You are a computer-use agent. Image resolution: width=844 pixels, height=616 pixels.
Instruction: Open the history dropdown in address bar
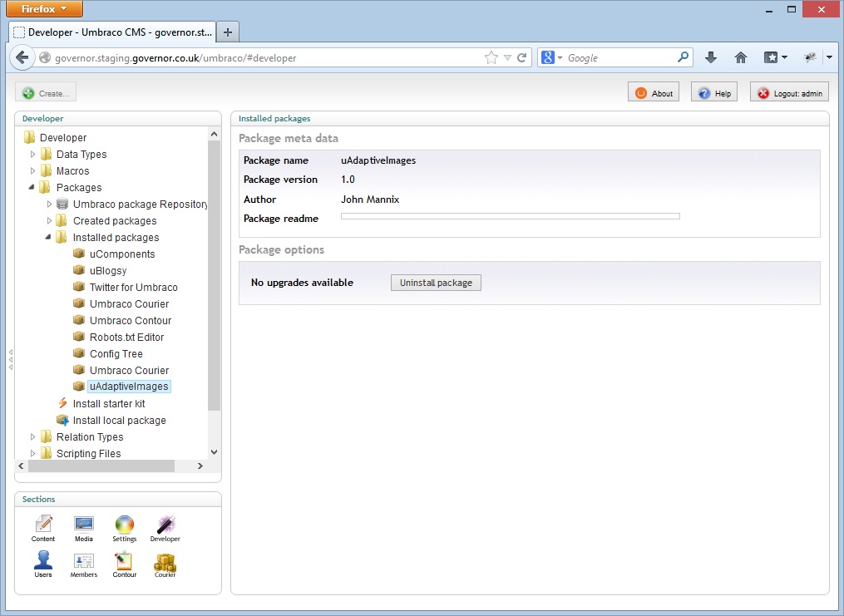[507, 57]
